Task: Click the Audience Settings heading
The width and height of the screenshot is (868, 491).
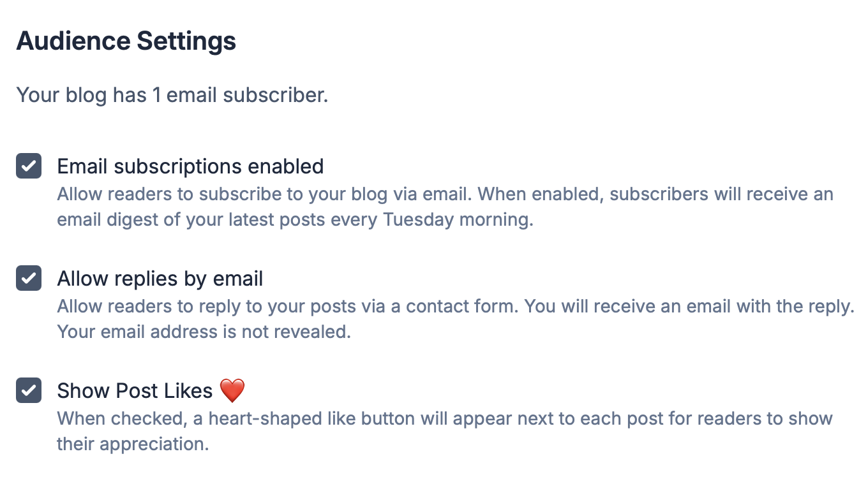Action: coord(126,41)
